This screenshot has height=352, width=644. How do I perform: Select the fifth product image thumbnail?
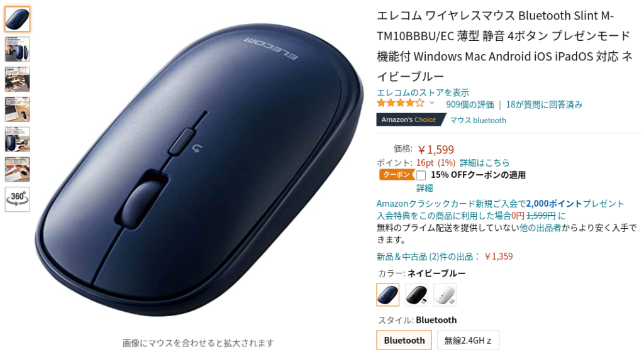pos(17,140)
